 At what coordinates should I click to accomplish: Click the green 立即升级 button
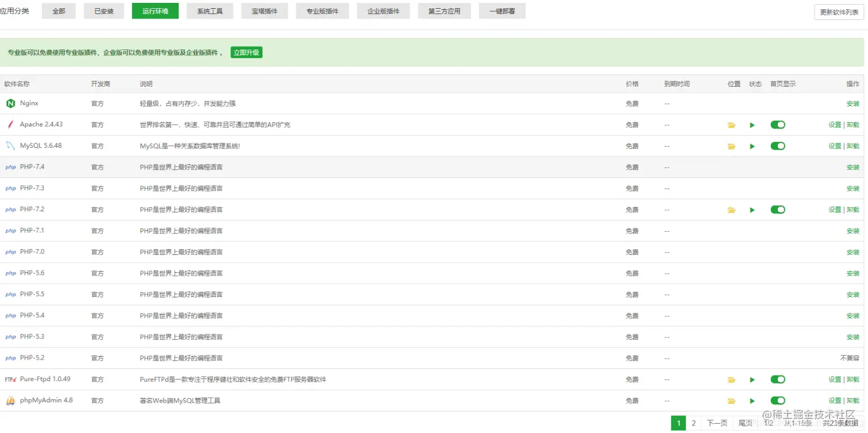246,52
